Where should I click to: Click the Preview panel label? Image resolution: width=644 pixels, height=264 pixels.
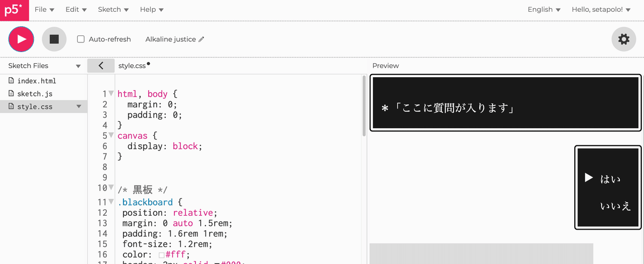click(x=385, y=65)
